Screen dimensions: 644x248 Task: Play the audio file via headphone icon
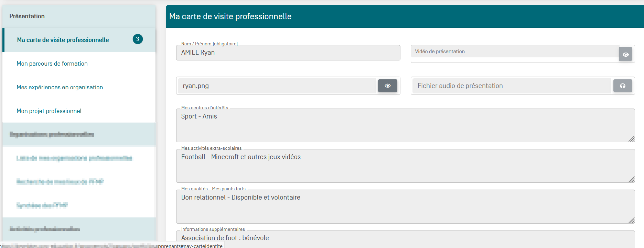click(622, 86)
